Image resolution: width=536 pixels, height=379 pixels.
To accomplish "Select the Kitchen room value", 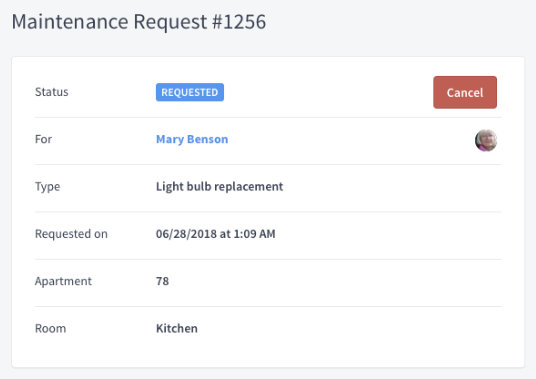I will coord(177,328).
